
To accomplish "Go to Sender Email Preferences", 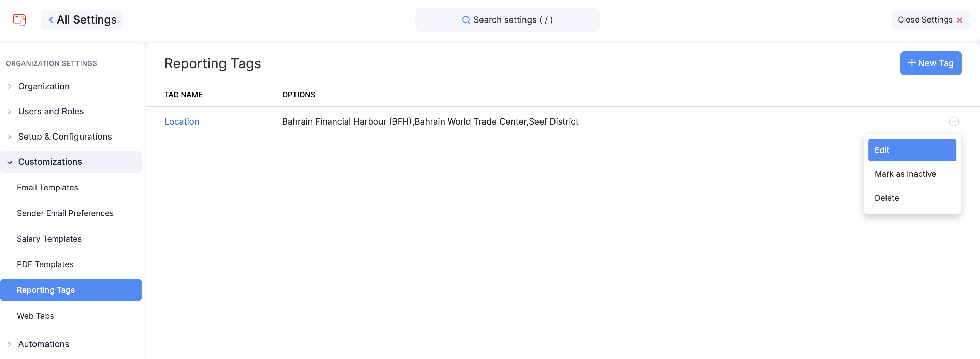I will click(65, 213).
